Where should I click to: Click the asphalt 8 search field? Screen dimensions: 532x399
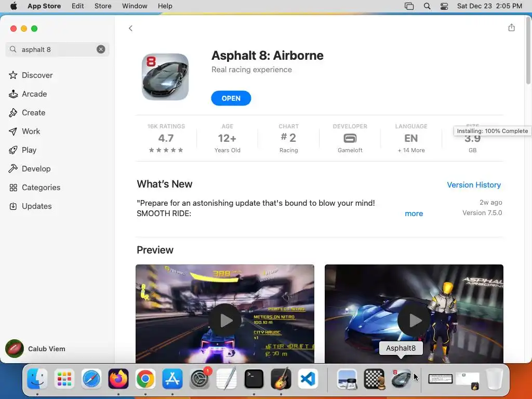pos(57,49)
